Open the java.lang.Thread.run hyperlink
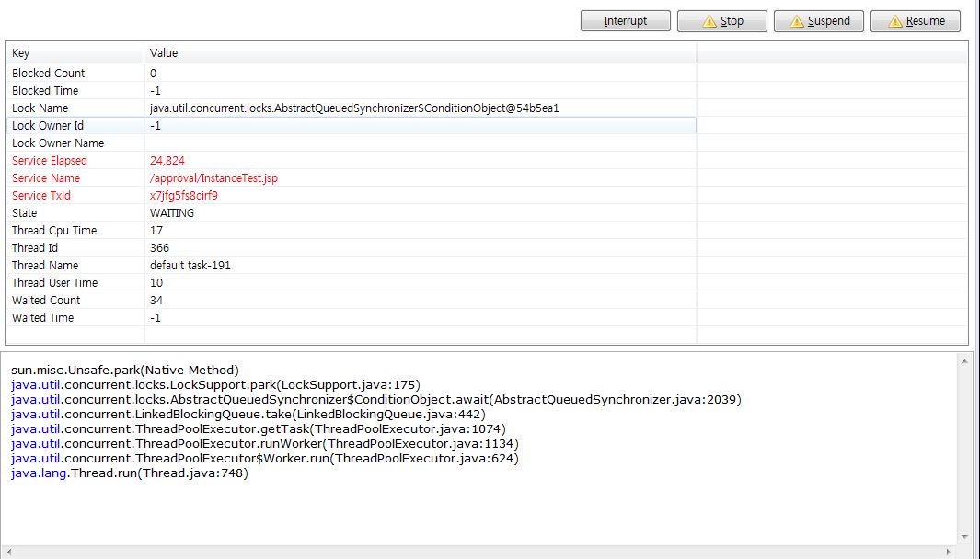This screenshot has height=559, width=980. click(x=128, y=473)
